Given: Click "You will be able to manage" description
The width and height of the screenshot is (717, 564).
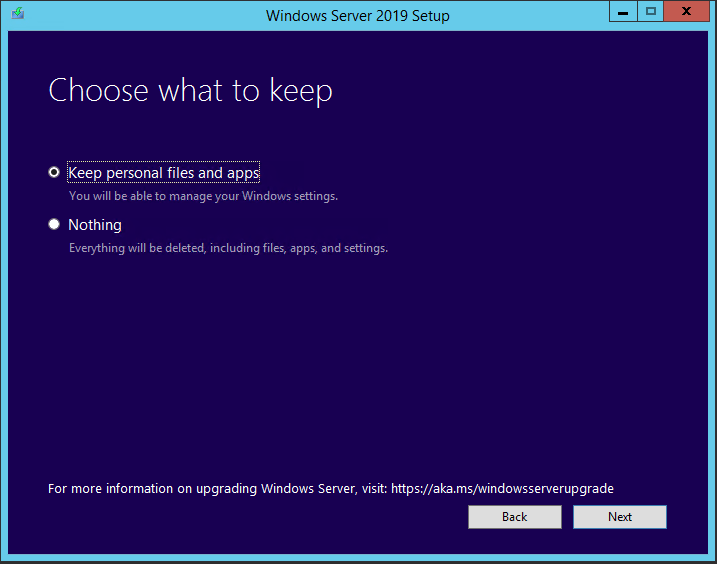Looking at the screenshot, I should tap(203, 196).
